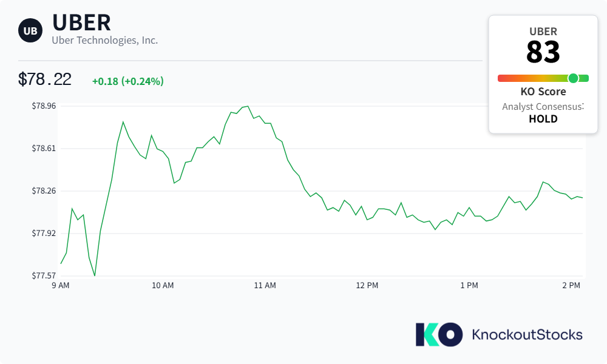
Task: Click the UBER ticker heading
Action: pos(82,22)
